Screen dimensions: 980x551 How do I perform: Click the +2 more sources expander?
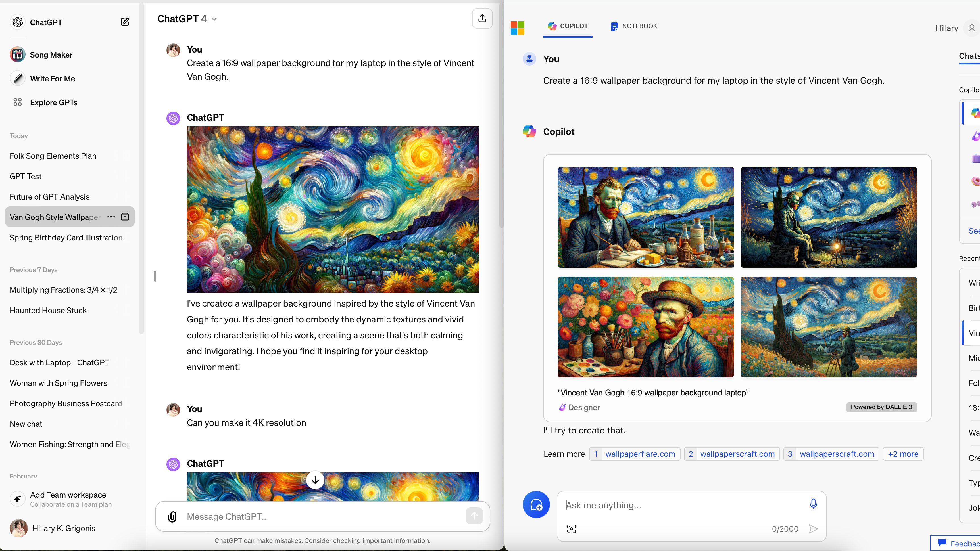click(x=903, y=453)
